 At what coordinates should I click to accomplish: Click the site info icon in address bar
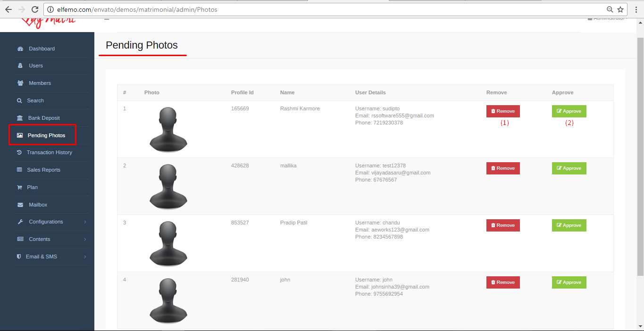[50, 9]
